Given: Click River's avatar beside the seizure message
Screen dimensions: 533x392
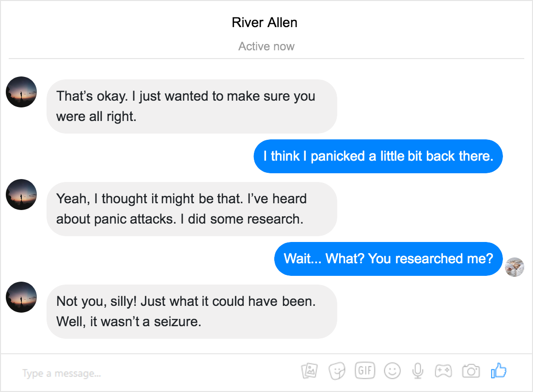Looking at the screenshot, I should coord(21,297).
